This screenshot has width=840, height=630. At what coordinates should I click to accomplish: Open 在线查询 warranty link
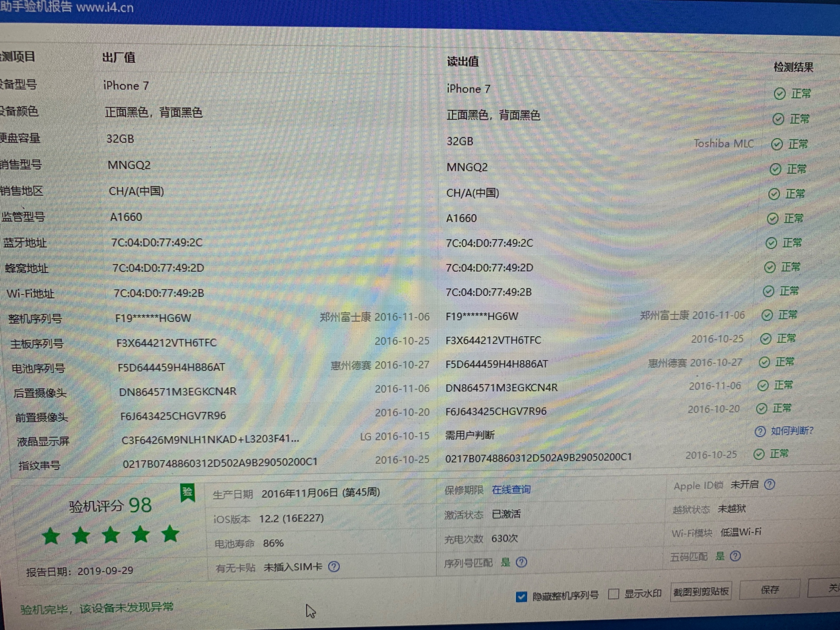[x=511, y=490]
